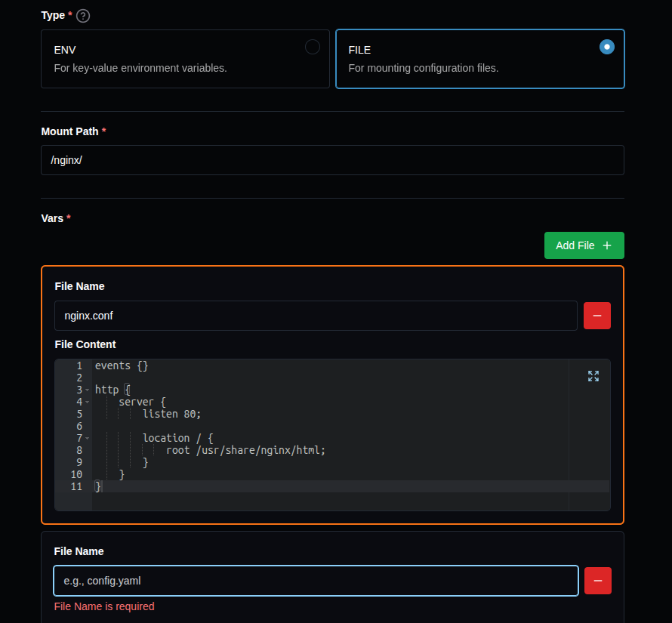Click the empty File Name field with config.yaml placeholder

point(316,581)
